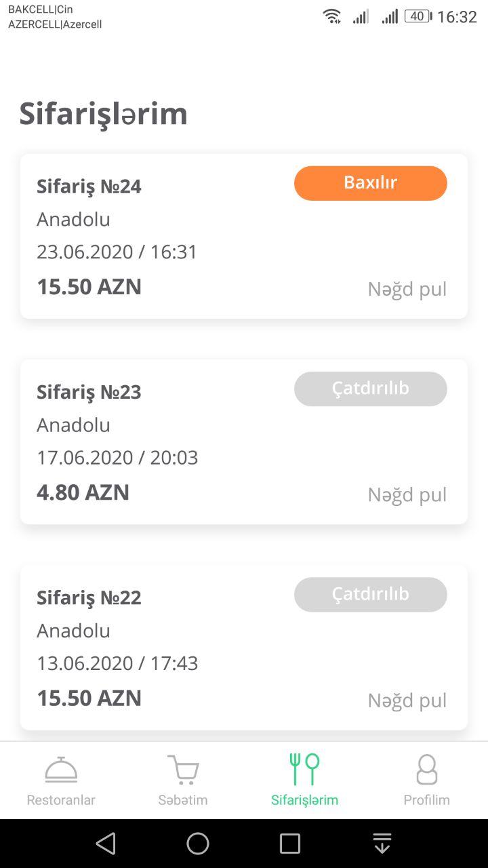Screen dimensions: 488x868
Task: Tap Nəğd pul payment label on order №22
Action: click(407, 701)
